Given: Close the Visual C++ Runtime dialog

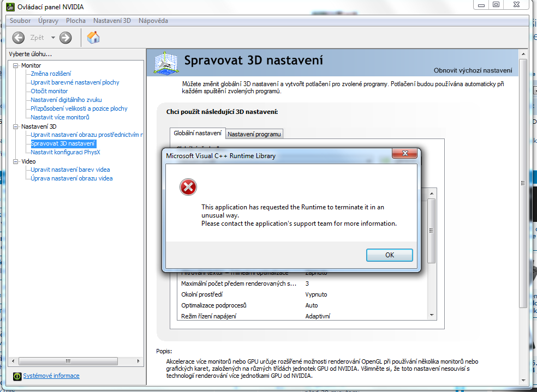Looking at the screenshot, I should coord(405,153).
